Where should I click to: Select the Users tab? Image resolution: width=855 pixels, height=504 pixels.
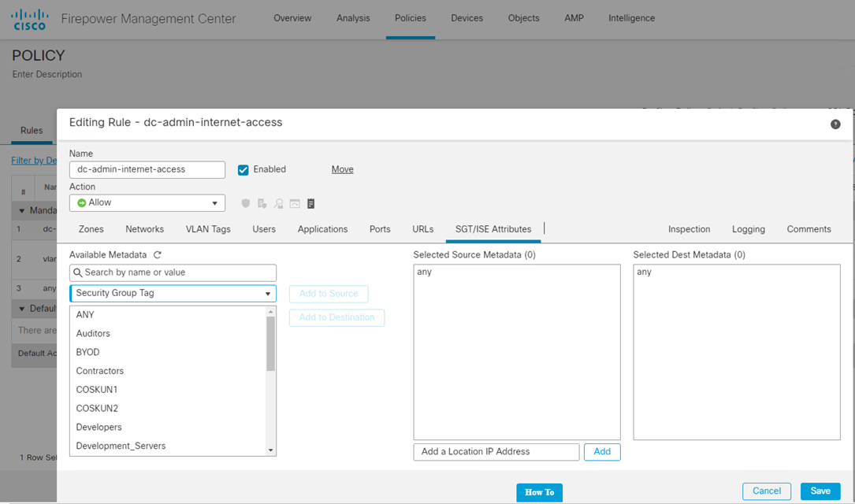(x=264, y=229)
